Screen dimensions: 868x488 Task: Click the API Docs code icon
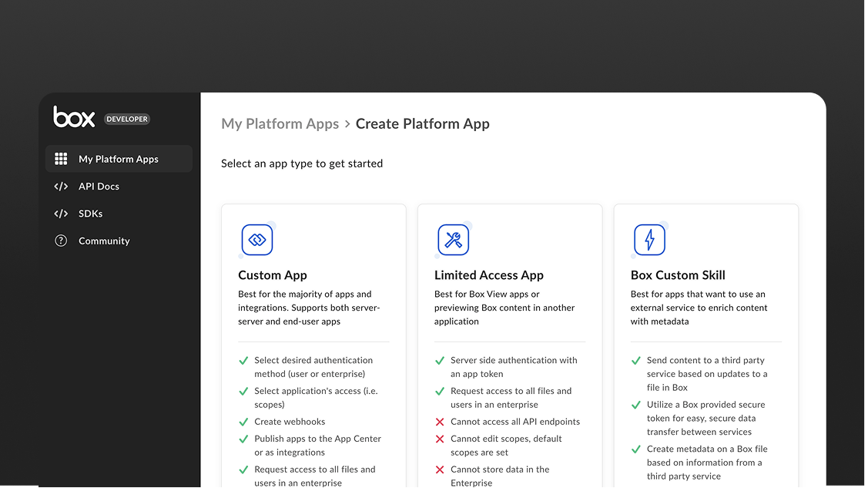point(61,187)
